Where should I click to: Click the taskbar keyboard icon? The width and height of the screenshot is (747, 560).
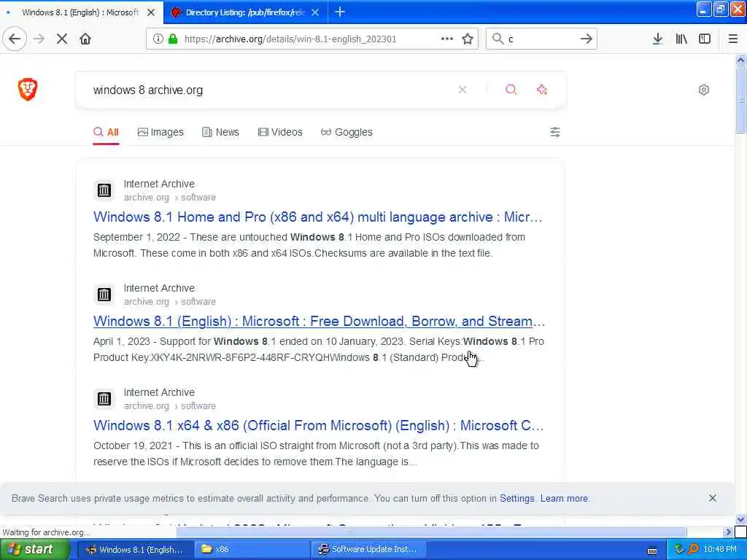pos(652,550)
